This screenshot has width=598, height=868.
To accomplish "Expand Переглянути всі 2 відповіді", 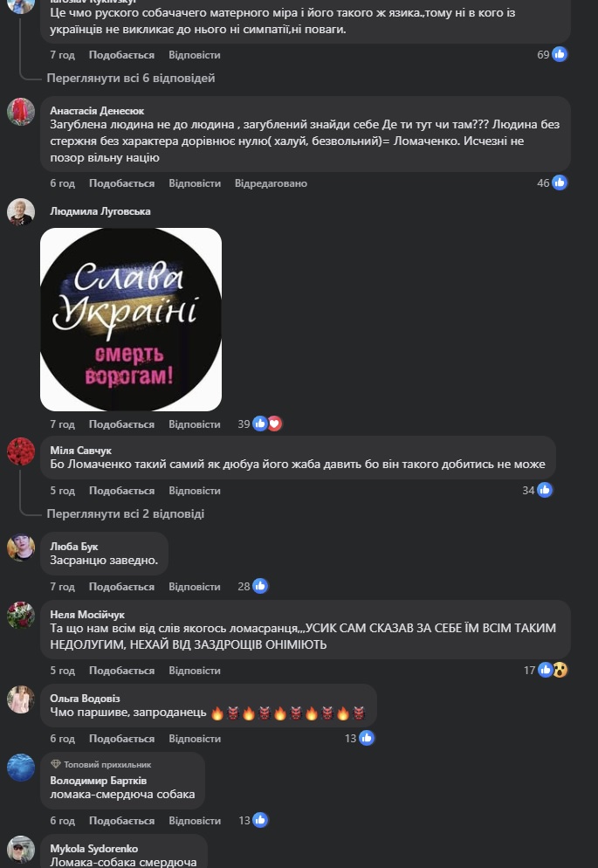I will click(x=125, y=513).
